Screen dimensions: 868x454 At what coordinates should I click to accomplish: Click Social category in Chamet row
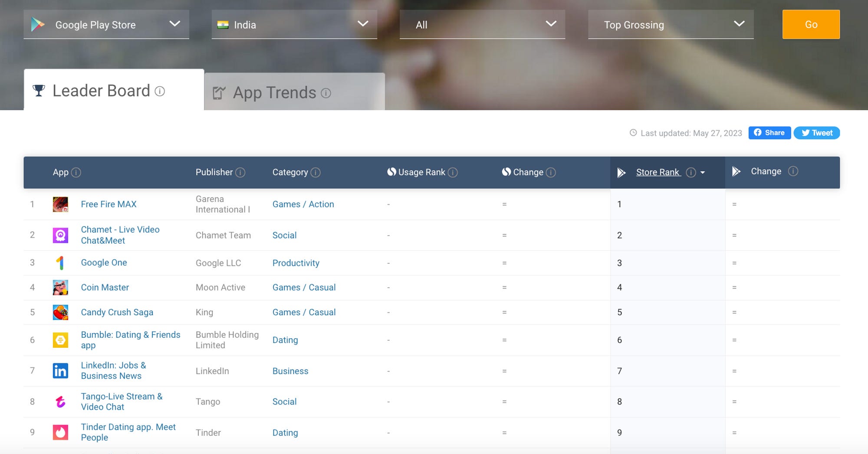pos(284,235)
